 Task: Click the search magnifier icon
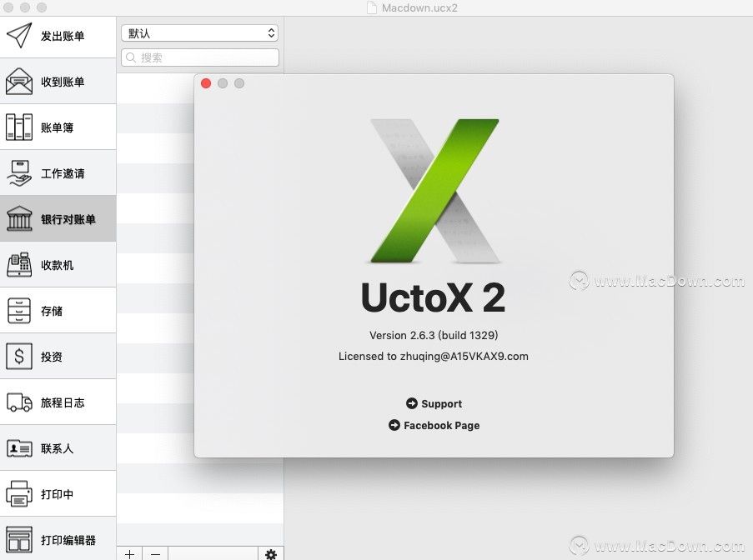click(130, 57)
